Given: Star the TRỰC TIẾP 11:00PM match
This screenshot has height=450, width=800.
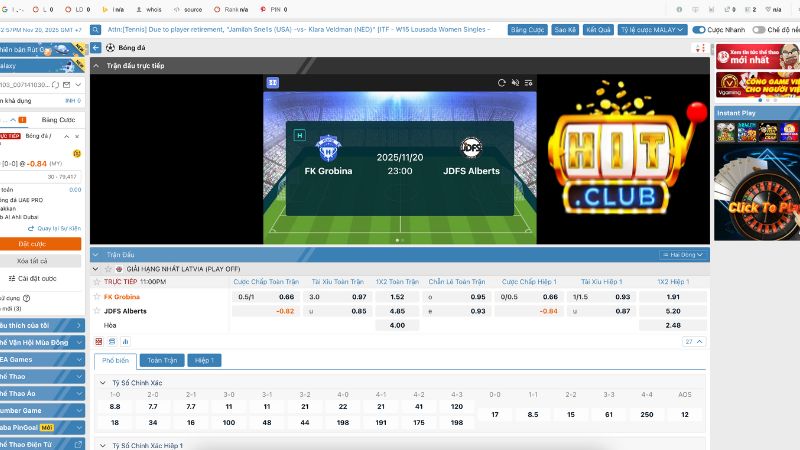Looking at the screenshot, I should [97, 282].
